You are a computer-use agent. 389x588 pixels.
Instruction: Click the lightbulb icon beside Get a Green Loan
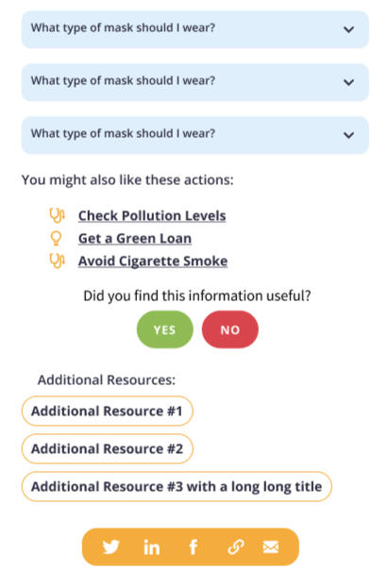pyautogui.click(x=56, y=238)
